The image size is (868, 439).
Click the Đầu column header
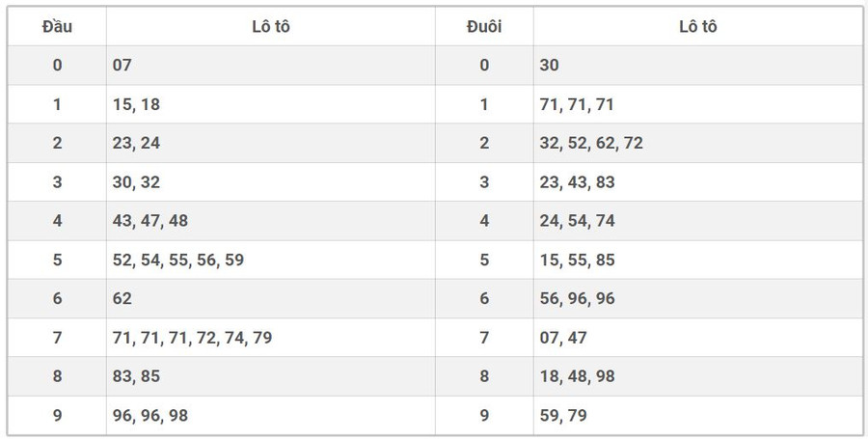pos(57,27)
